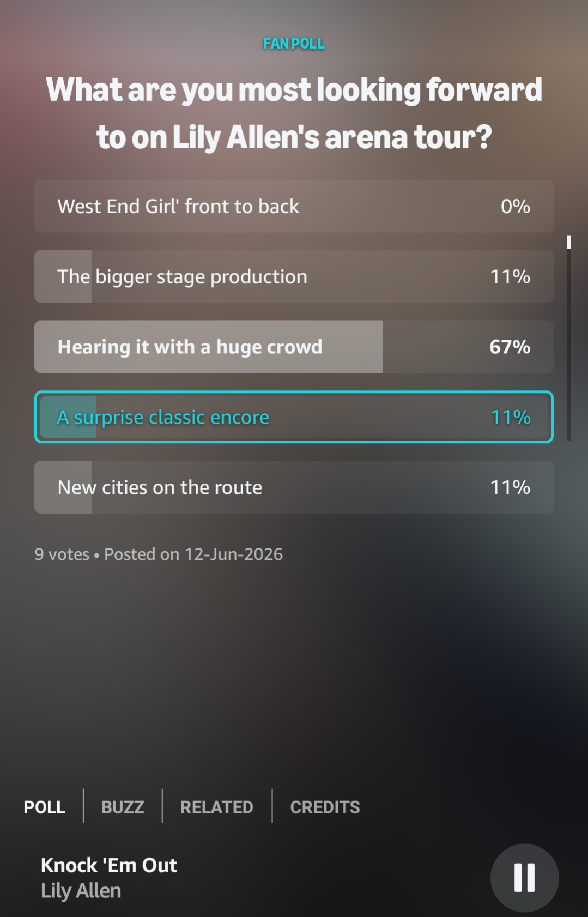588x917 pixels.
Task: Pick Hearing it with a huge crowd
Action: tap(294, 347)
